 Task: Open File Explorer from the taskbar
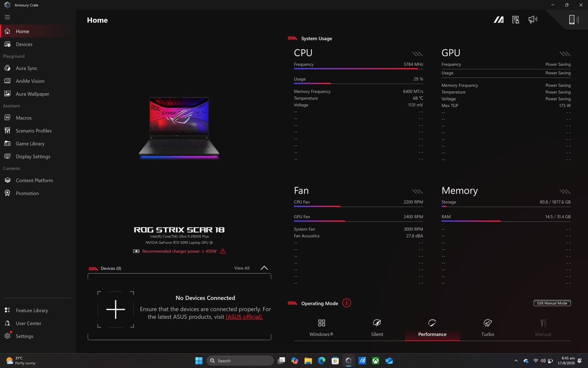tap(308, 361)
